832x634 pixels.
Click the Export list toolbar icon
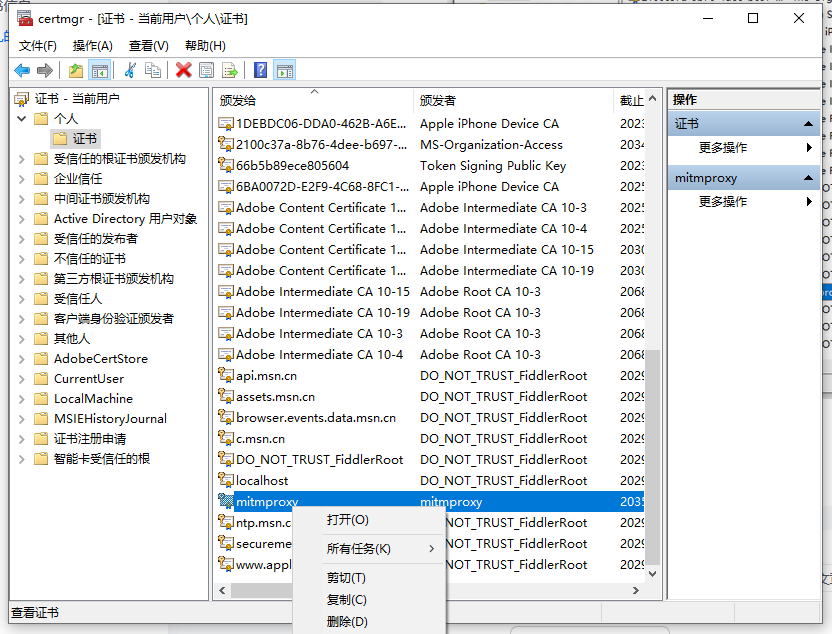click(230, 70)
